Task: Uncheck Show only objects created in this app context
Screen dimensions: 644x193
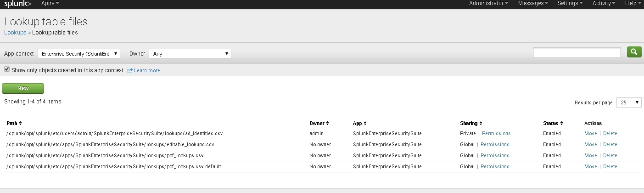Action: (7, 69)
